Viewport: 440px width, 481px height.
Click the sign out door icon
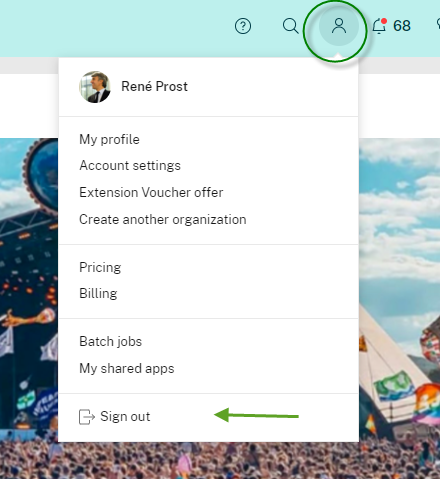[x=87, y=417]
